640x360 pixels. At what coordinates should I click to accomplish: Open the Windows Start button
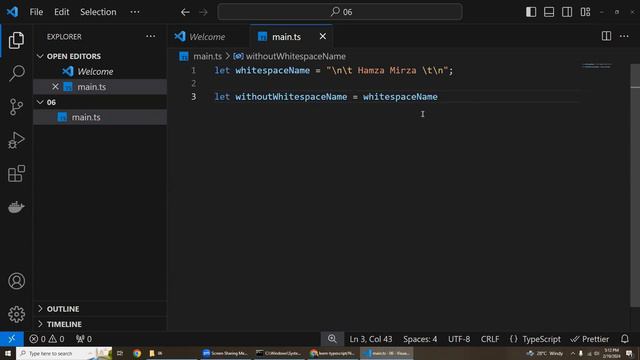[x=8, y=353]
